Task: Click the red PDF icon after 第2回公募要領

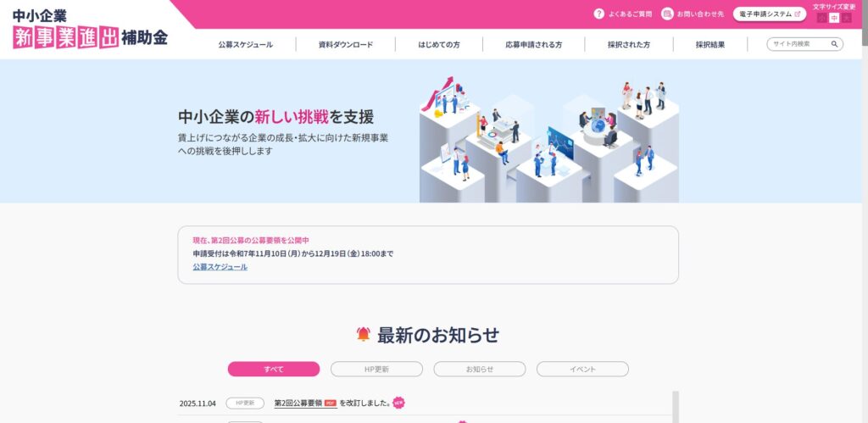Action: (331, 404)
